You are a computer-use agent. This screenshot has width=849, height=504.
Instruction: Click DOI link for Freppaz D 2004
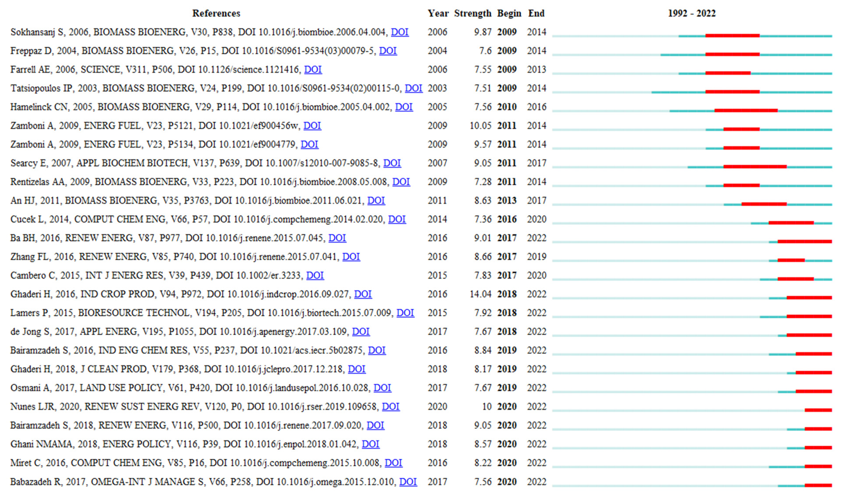point(388,51)
